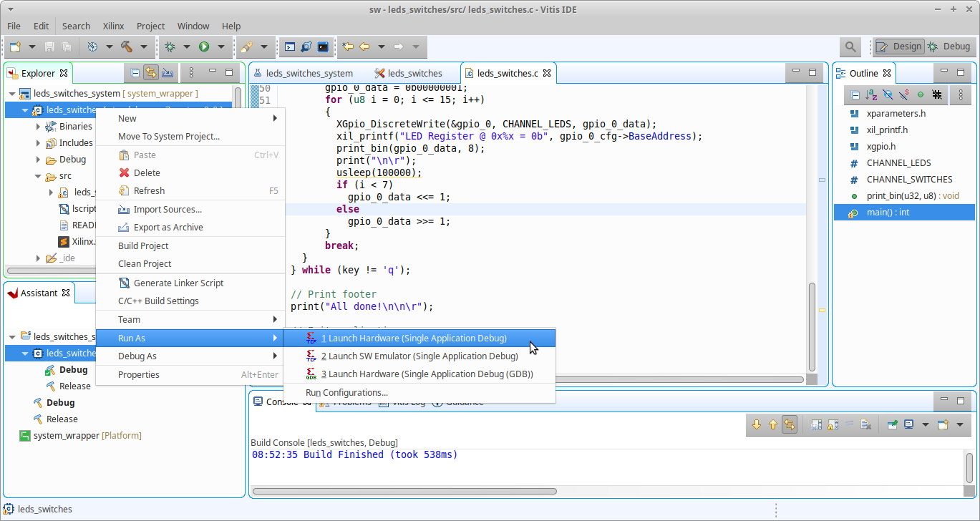Screen dimensions: 980x521
Task: Click the magnifier Search icon at top right
Action: [x=850, y=47]
